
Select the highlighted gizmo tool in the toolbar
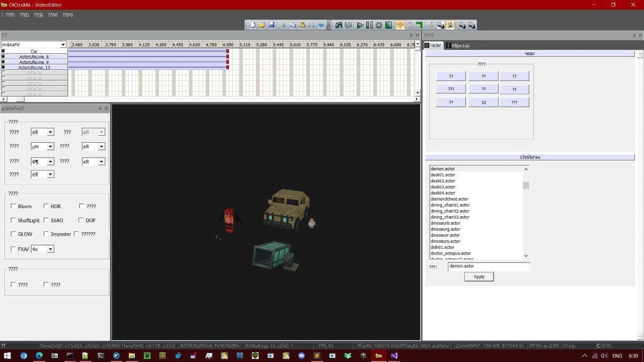pos(400,25)
